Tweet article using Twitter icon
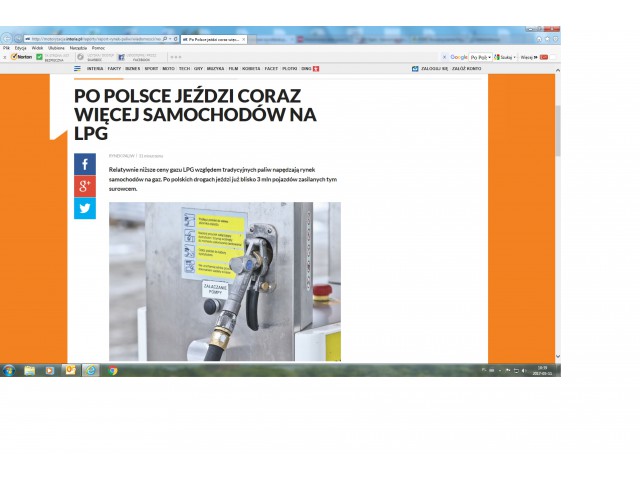The width and height of the screenshot is (640, 480). coord(85,208)
